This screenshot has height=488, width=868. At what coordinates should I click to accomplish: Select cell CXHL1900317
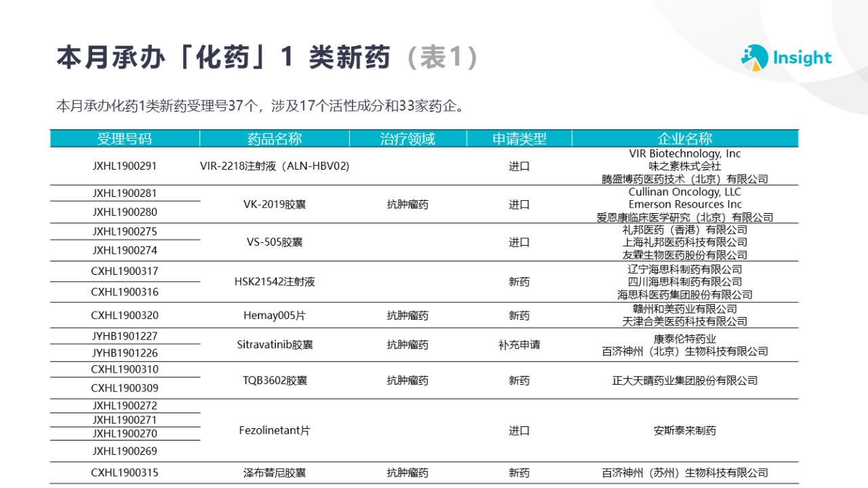point(125,271)
